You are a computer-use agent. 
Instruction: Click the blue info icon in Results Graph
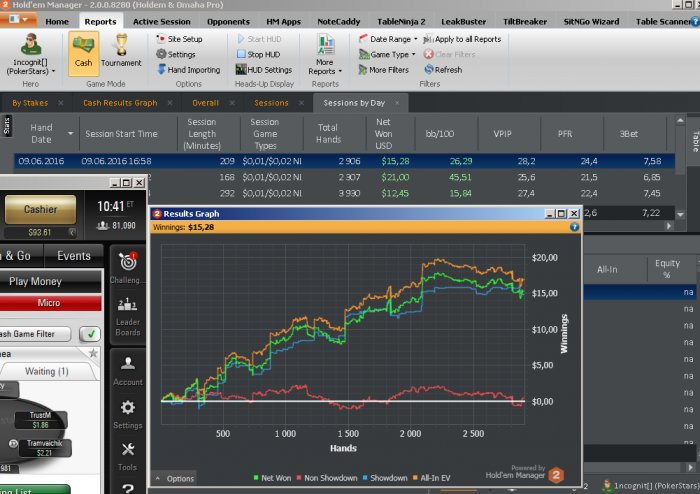click(x=575, y=227)
